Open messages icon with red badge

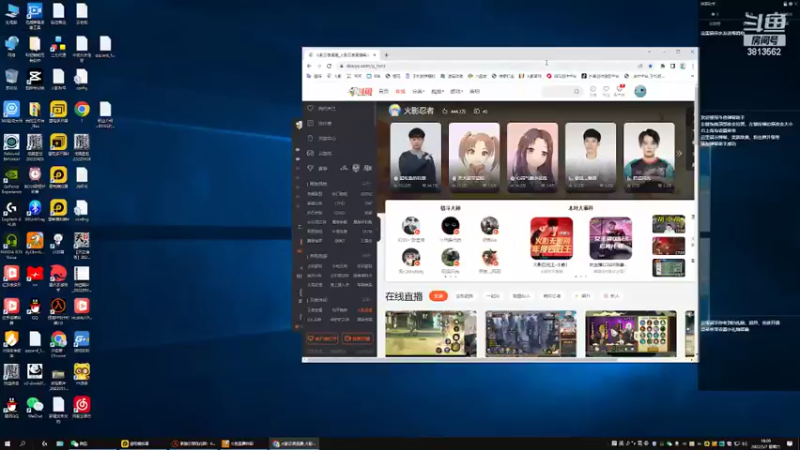pyautogui.click(x=619, y=90)
